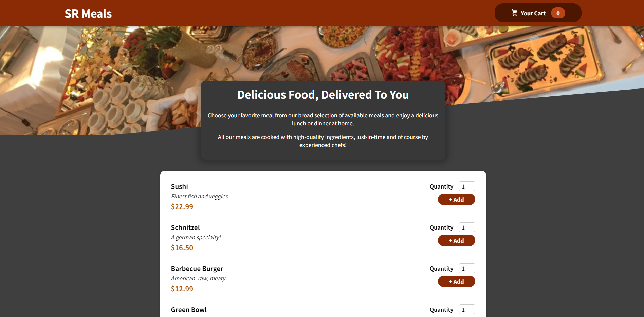Click the cart item count badge

(558, 13)
